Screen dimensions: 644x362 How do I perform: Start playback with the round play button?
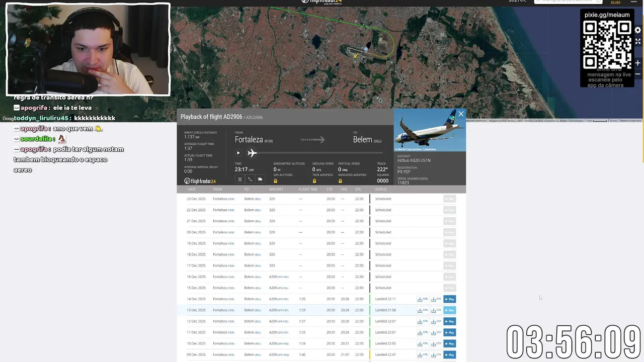238,153
